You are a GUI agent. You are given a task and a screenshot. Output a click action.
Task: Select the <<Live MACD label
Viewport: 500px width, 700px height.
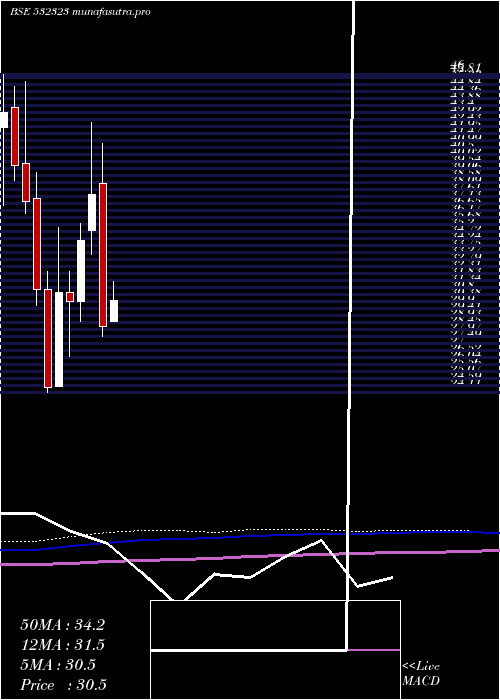point(421,673)
